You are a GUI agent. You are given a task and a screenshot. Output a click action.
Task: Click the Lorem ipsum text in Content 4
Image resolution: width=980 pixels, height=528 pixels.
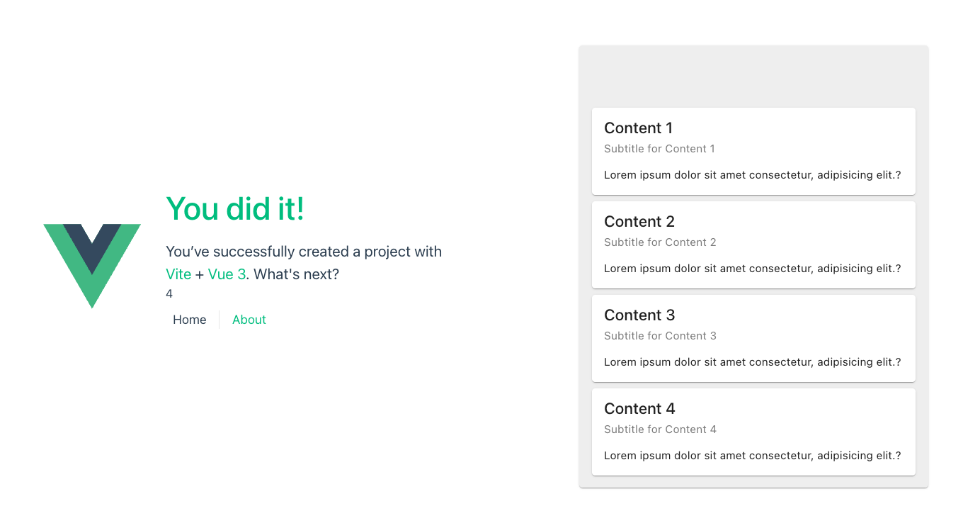tap(752, 456)
